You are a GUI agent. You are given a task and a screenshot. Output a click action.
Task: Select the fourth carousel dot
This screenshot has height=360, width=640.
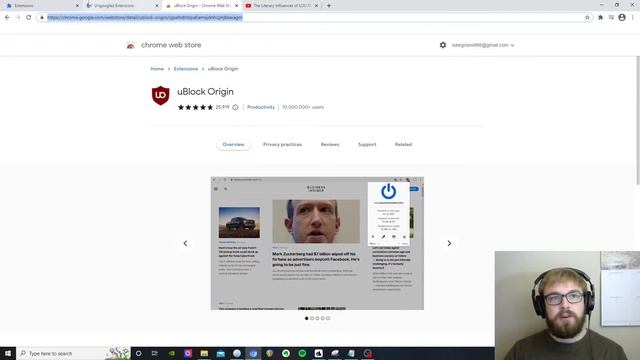tap(322, 318)
